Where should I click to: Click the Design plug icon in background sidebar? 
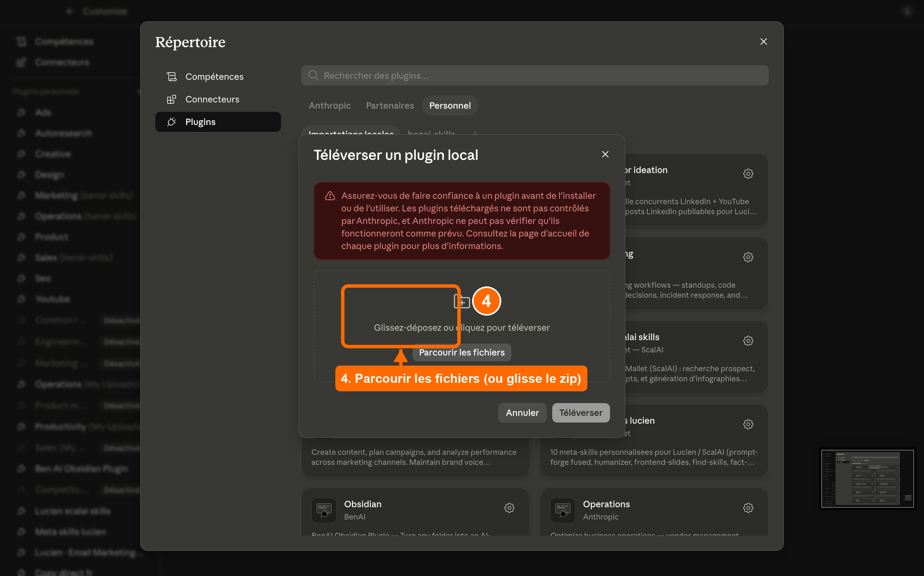tap(21, 175)
